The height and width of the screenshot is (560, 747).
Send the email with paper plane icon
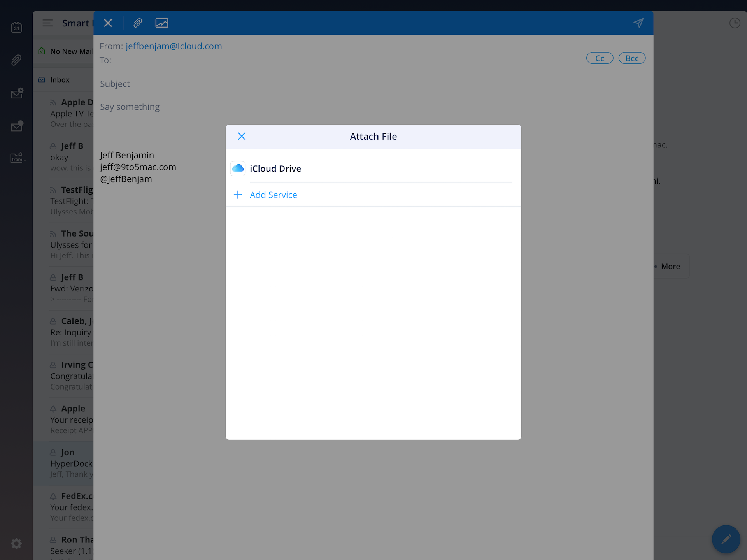point(638,23)
